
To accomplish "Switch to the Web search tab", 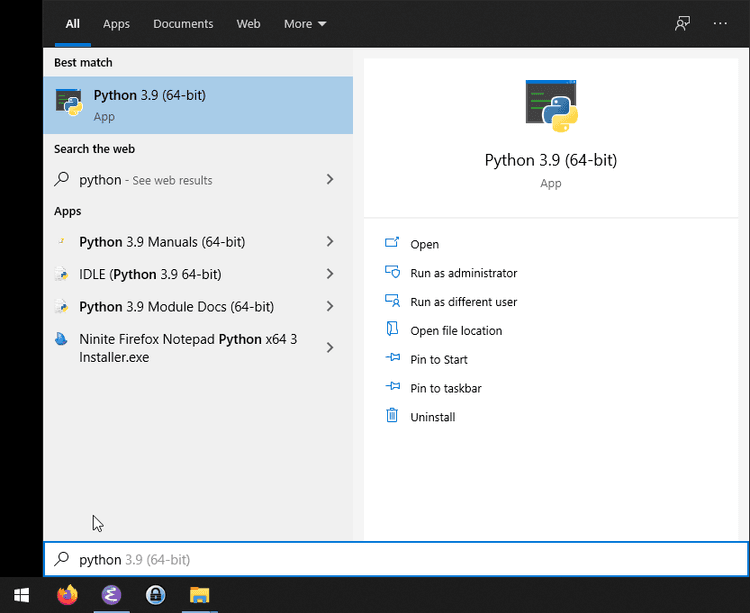I will click(248, 24).
